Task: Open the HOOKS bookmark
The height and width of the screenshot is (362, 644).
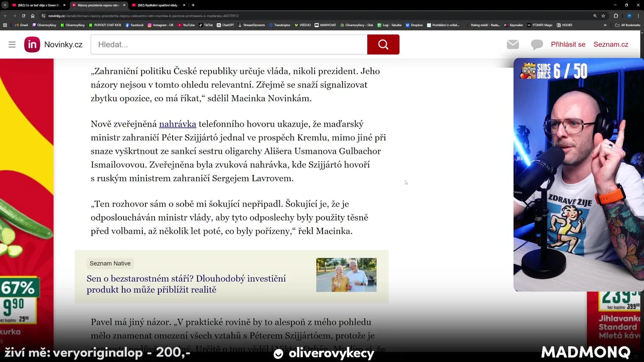Action: [x=565, y=25]
